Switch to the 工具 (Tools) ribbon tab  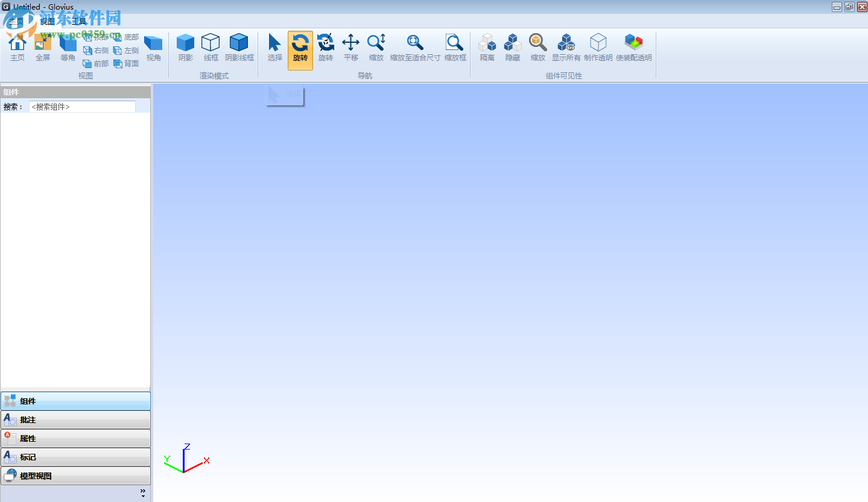click(x=78, y=20)
